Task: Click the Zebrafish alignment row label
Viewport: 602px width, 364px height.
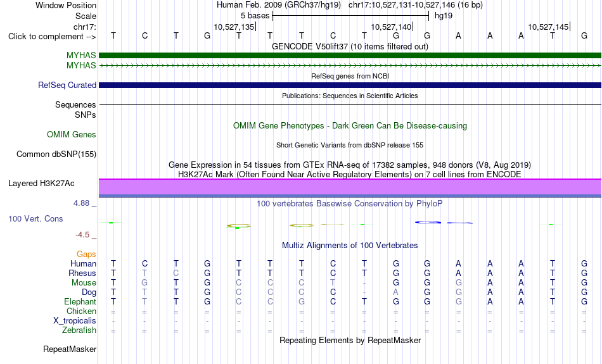Action: [79, 330]
